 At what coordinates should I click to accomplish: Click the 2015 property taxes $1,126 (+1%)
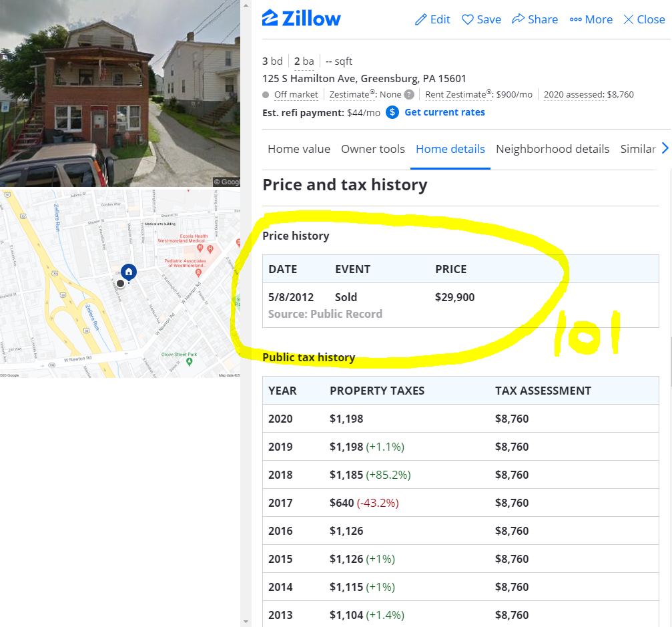pyautogui.click(x=362, y=559)
